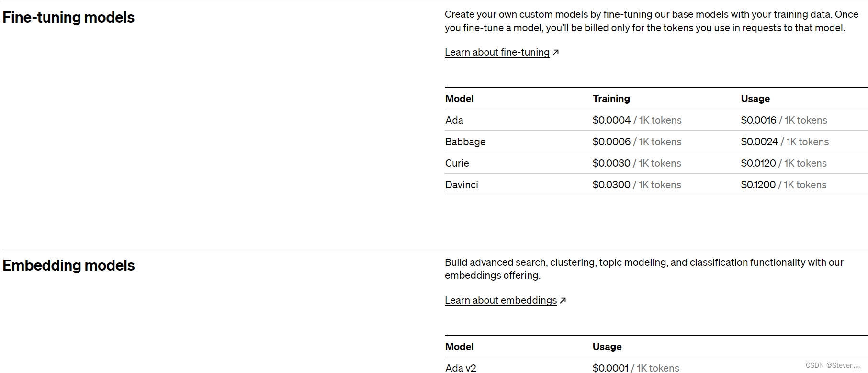Open the Learn about embeddings link

click(x=501, y=300)
